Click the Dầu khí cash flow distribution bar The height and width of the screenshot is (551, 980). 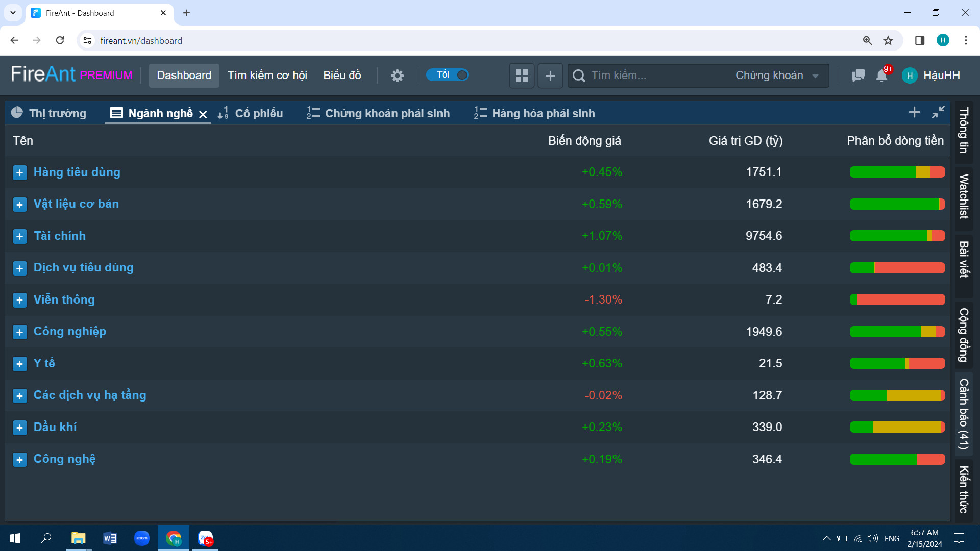coord(897,427)
